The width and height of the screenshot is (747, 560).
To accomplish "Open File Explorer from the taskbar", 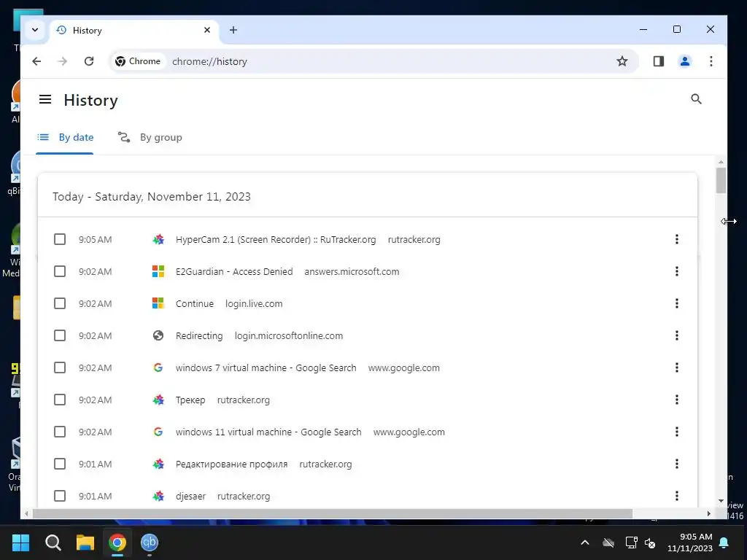I will [x=85, y=542].
